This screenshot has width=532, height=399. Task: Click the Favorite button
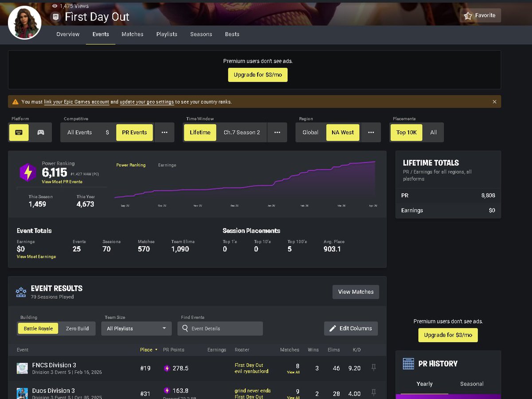[481, 16]
